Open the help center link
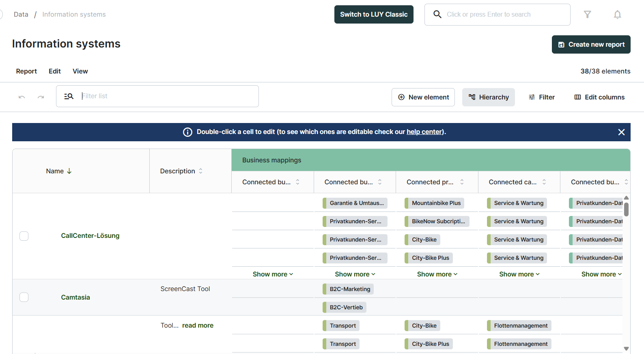The image size is (644, 354). pos(424,132)
